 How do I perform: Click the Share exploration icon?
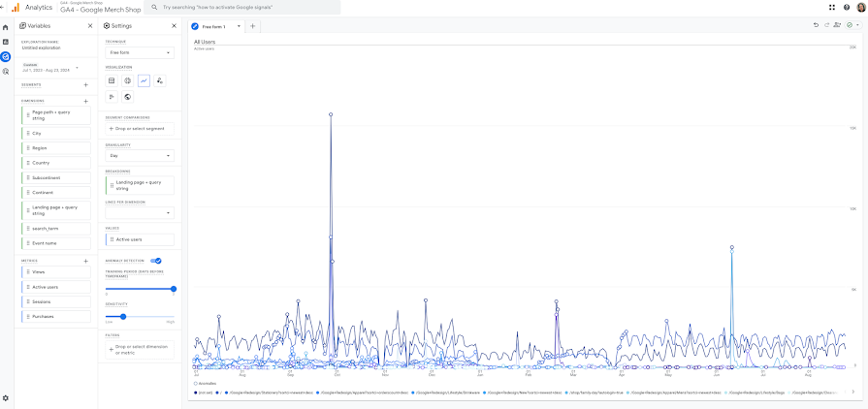coord(837,25)
